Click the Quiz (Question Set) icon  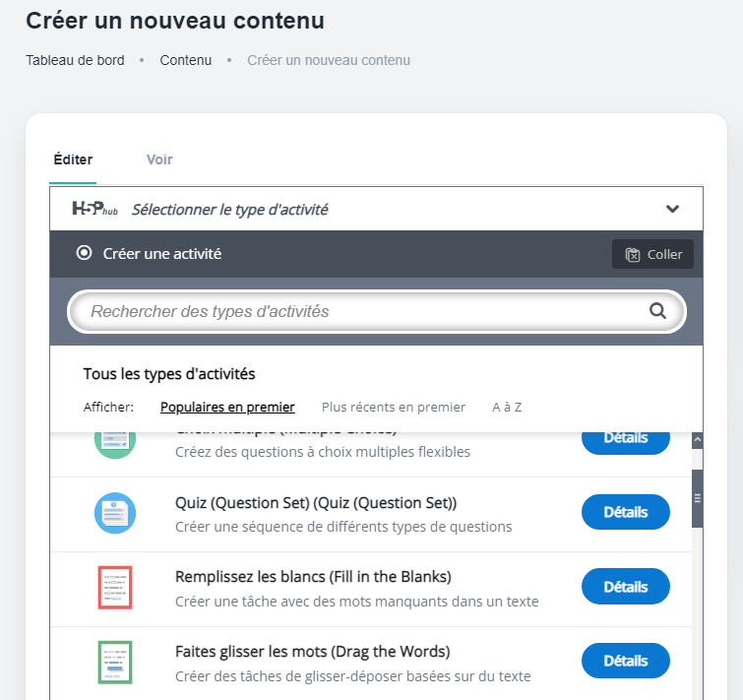[114, 513]
